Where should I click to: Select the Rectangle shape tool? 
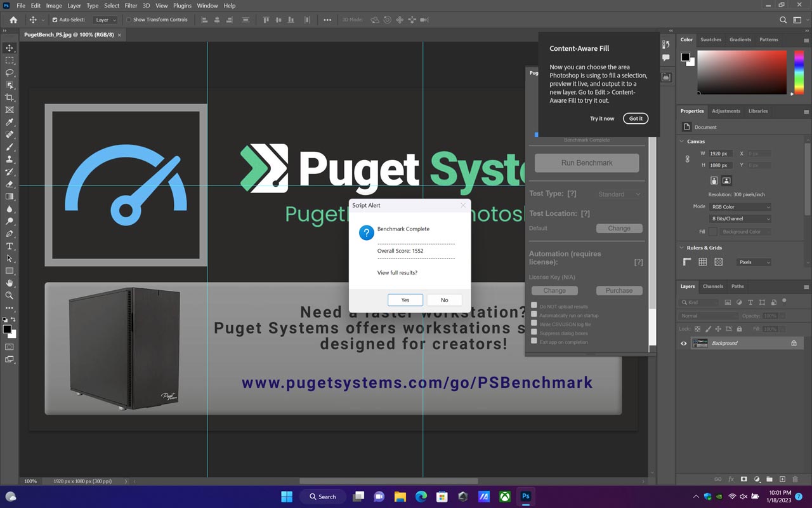tap(10, 271)
